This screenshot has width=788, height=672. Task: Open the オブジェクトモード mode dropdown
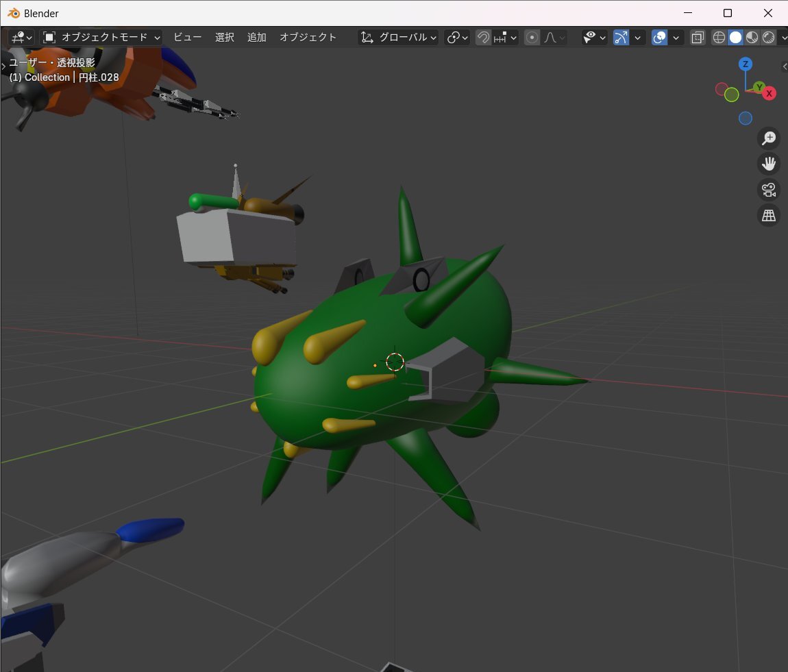(101, 37)
